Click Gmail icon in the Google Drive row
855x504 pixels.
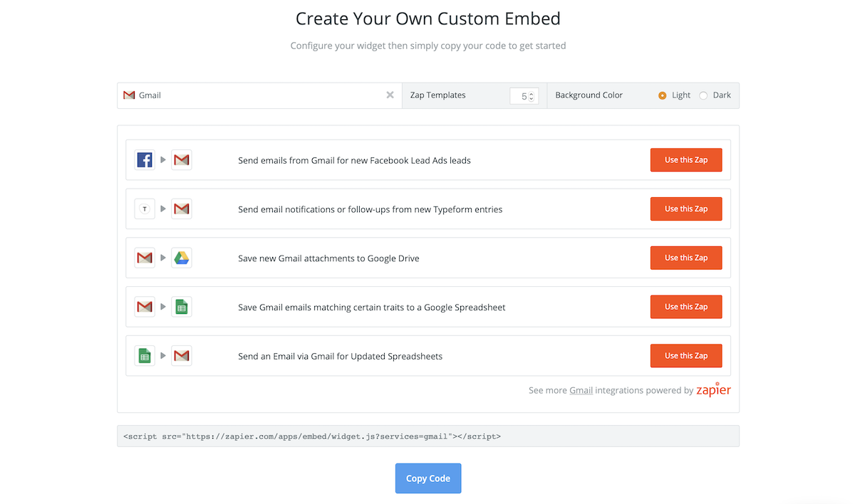click(145, 258)
